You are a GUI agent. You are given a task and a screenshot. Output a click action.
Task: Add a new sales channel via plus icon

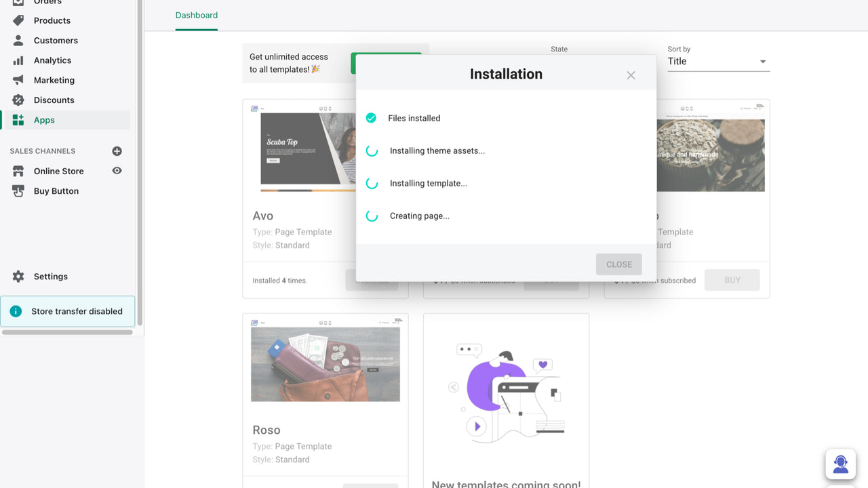point(117,150)
